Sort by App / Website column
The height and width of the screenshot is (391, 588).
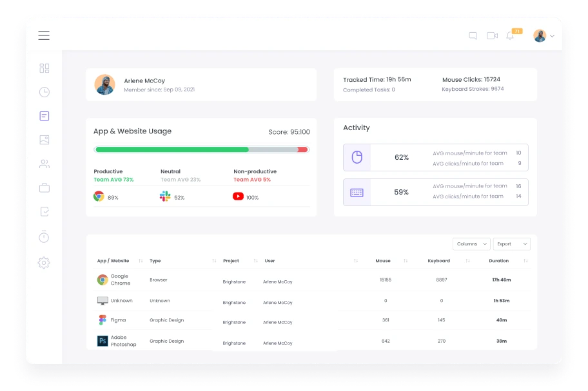tap(141, 261)
